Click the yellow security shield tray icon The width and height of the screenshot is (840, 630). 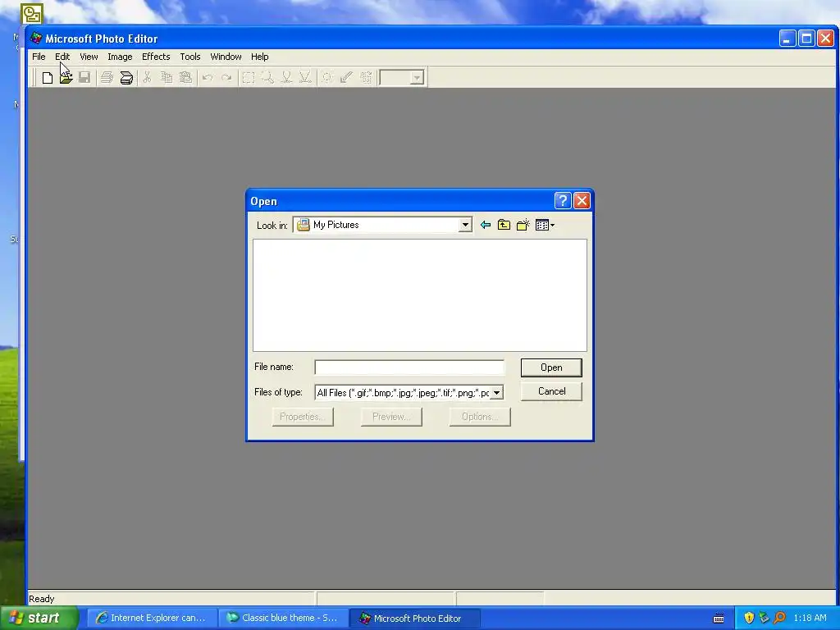pos(749,619)
